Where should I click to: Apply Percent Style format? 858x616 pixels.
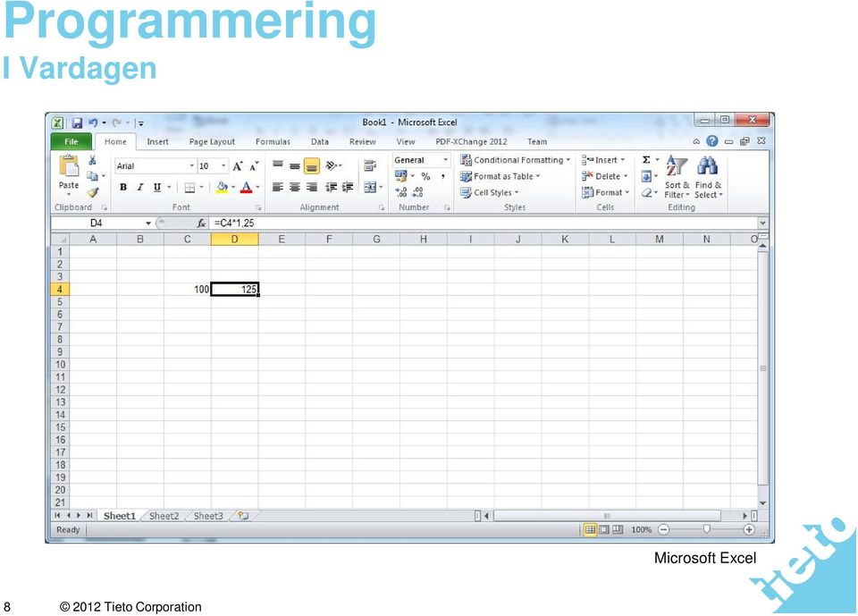coord(425,176)
